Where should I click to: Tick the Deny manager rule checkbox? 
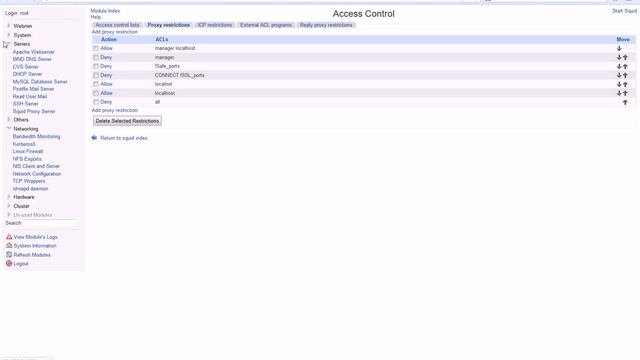pyautogui.click(x=96, y=58)
